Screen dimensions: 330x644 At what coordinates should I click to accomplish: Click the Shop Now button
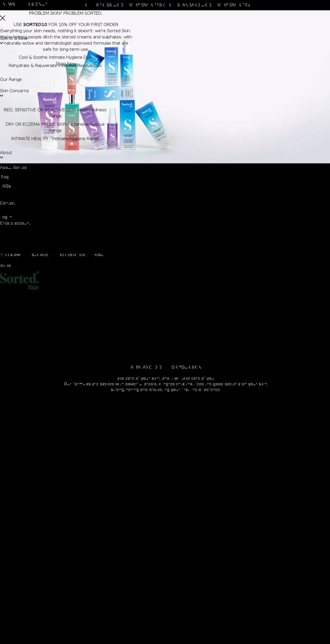click(x=66, y=64)
